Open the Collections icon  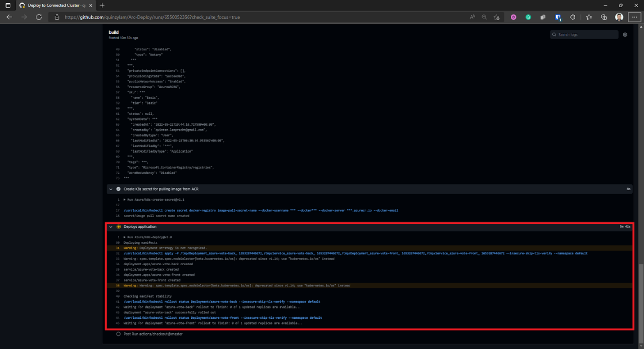[x=604, y=17]
